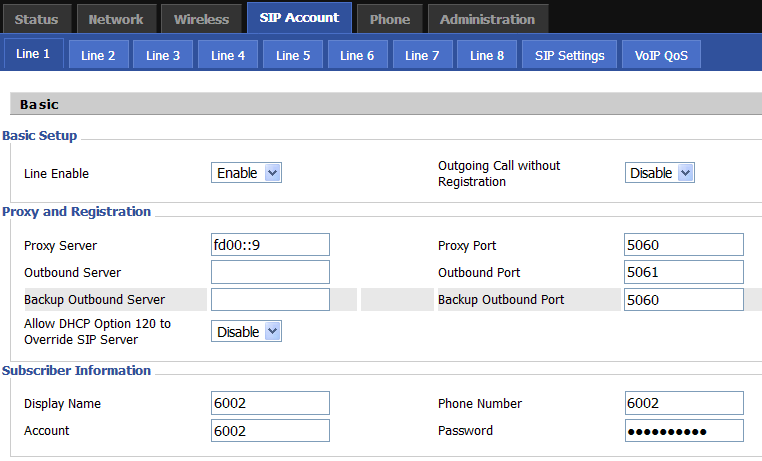Select the Line 8 subtab

click(x=487, y=55)
